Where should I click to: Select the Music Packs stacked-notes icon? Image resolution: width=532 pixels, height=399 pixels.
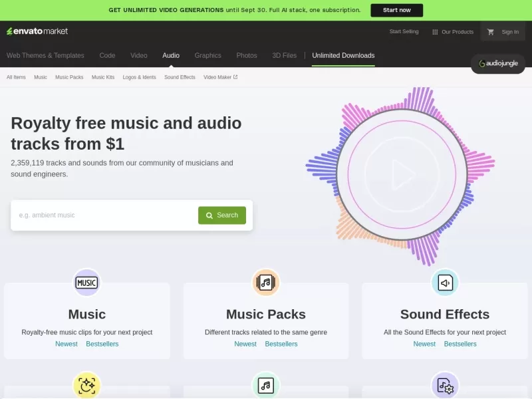click(x=266, y=283)
